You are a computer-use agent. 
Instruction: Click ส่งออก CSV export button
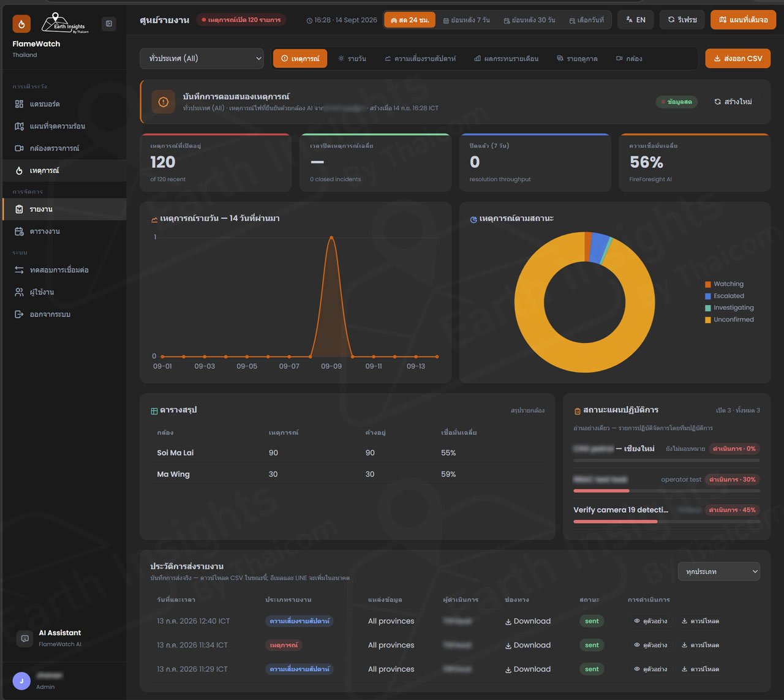coord(738,59)
